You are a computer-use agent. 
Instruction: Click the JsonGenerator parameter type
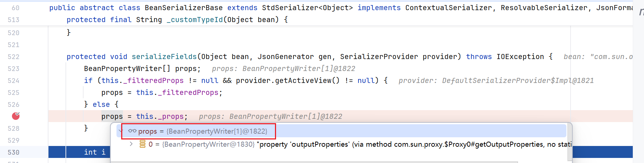(286, 57)
